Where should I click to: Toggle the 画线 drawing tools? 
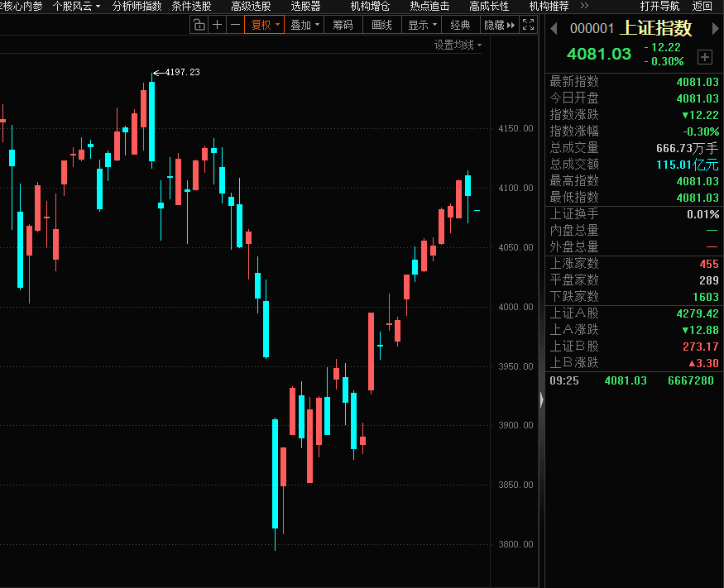[381, 25]
